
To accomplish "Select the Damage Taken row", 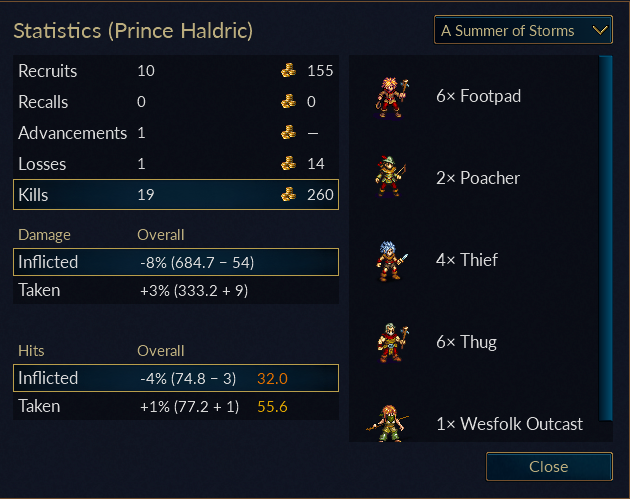I will click(x=176, y=290).
